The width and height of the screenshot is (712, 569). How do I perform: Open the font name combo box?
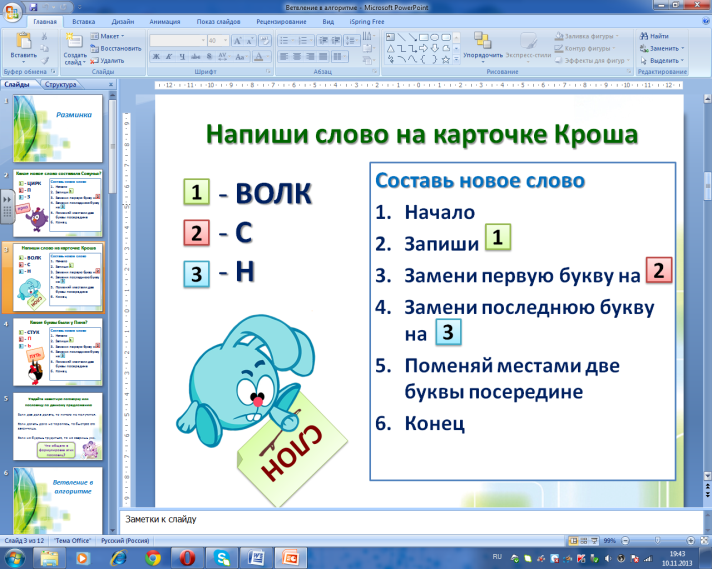pyautogui.click(x=178, y=41)
